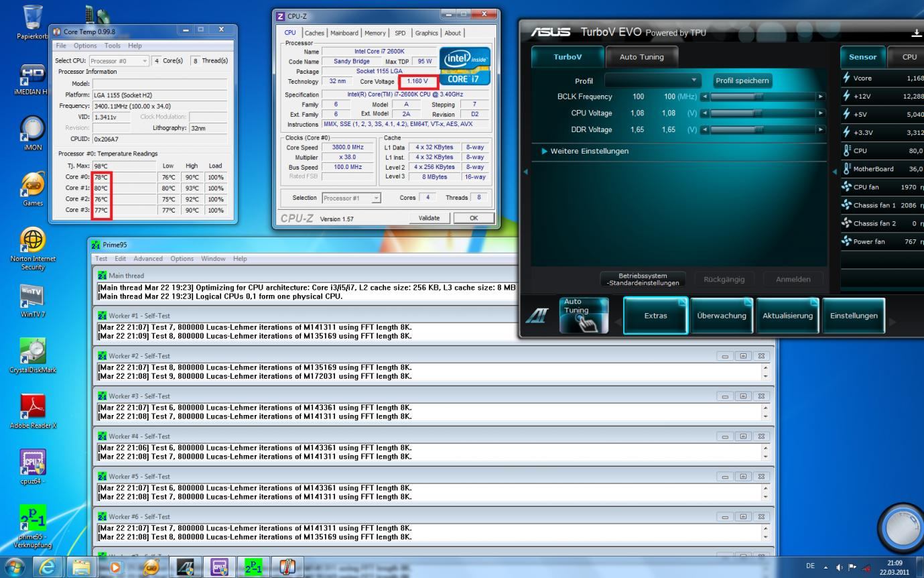
Task: Open the Adobe Reader X desktop shortcut
Action: [x=32, y=412]
